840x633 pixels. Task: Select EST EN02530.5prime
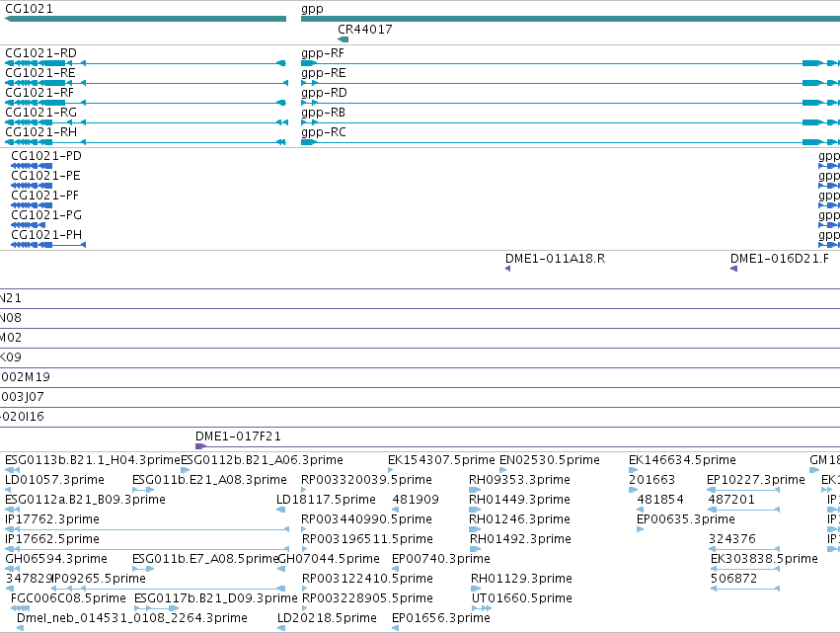coord(550,460)
